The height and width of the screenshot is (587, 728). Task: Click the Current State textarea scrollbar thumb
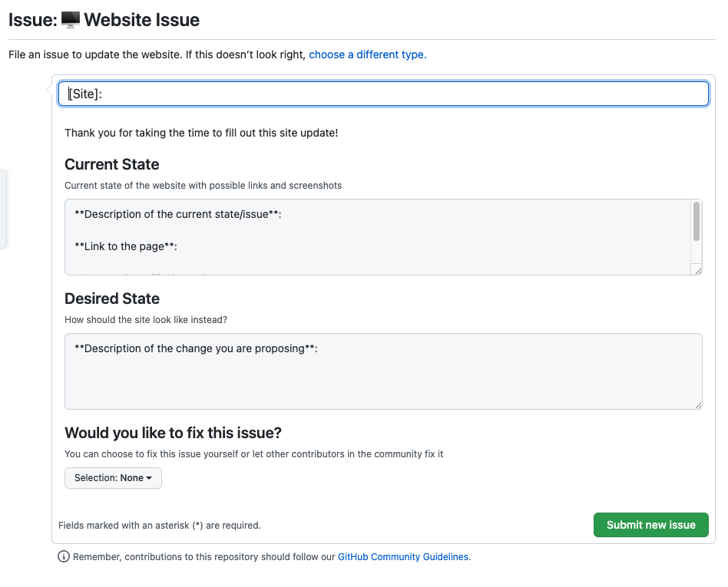click(697, 221)
